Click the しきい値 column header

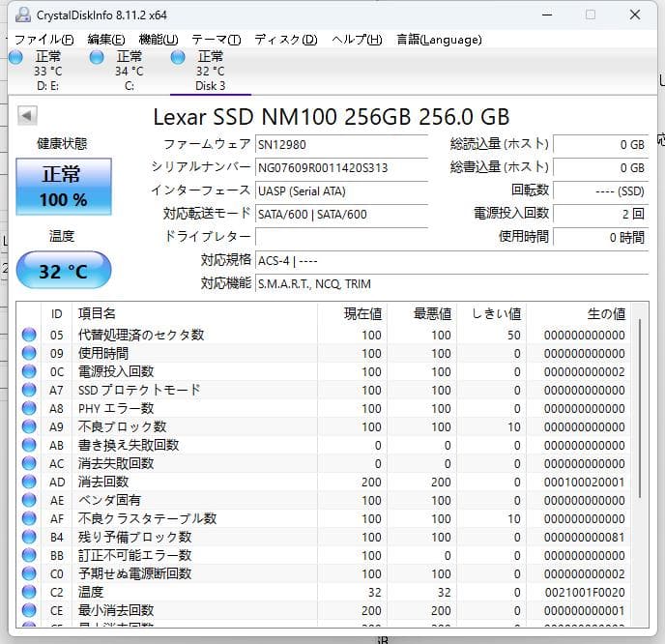[x=492, y=314]
